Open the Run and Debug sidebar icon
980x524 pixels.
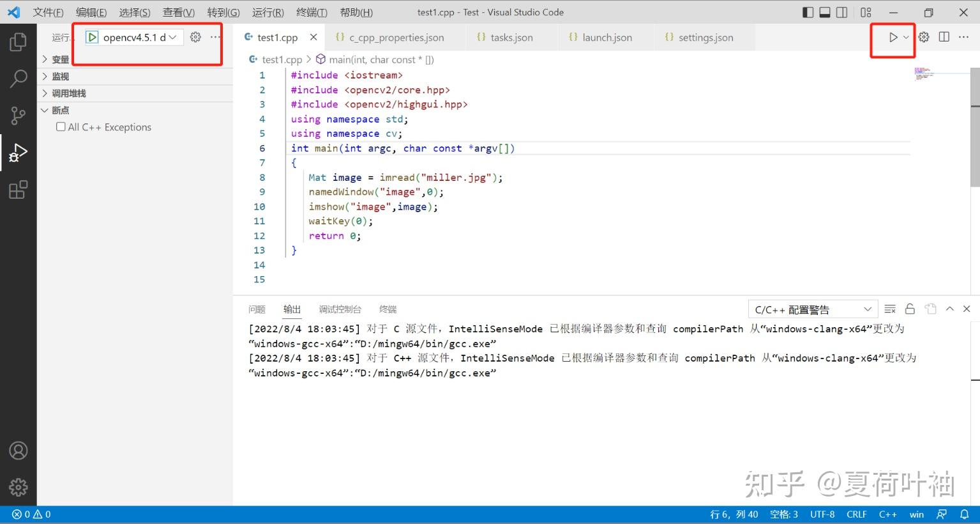19,152
